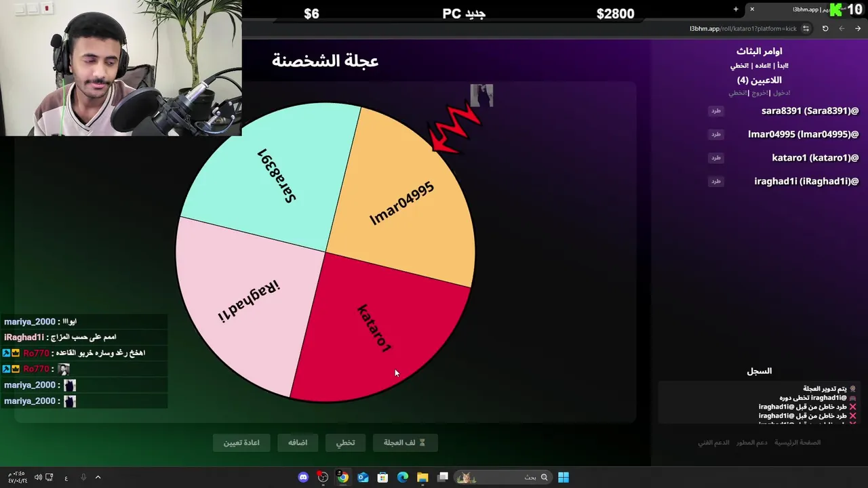Open Microsoft Edge from the taskbar
This screenshot has height=488, width=868.
pyautogui.click(x=403, y=477)
